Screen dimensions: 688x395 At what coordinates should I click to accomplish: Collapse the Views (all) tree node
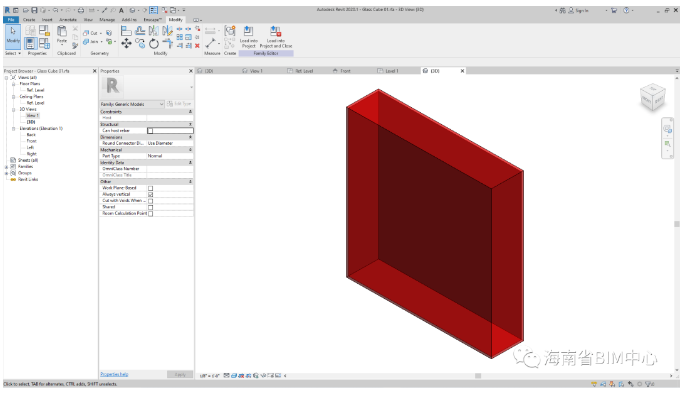7,78
